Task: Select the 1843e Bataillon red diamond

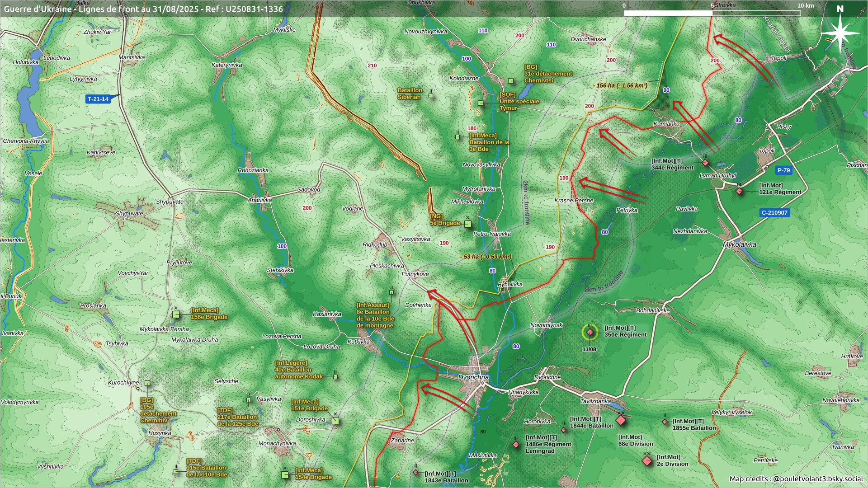Action: pyautogui.click(x=416, y=473)
